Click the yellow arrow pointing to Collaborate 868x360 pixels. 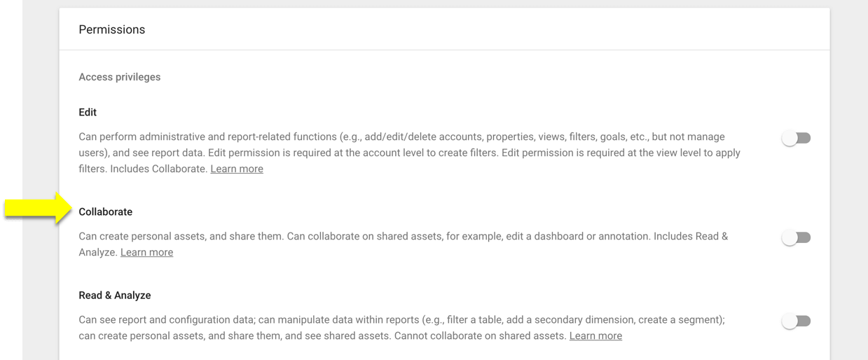click(39, 209)
